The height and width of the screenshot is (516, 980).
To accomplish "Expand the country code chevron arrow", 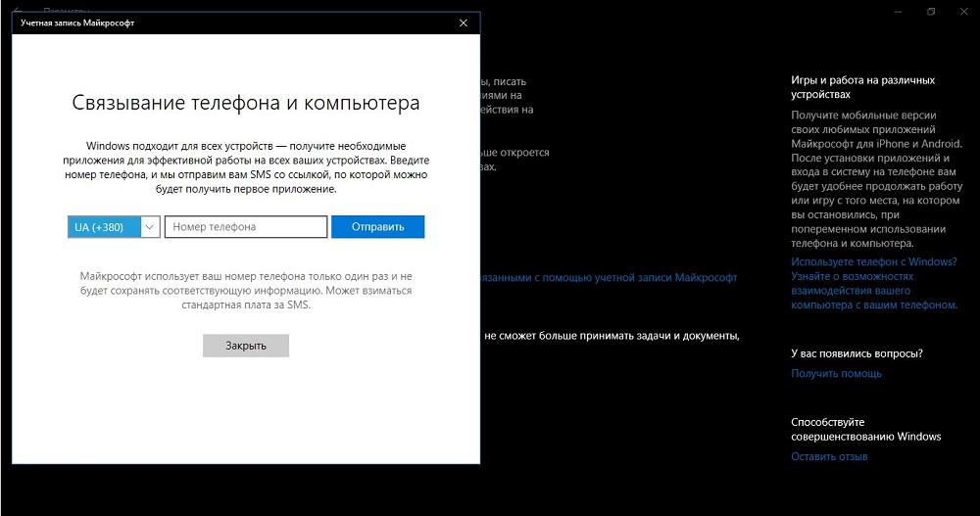I will 150,227.
